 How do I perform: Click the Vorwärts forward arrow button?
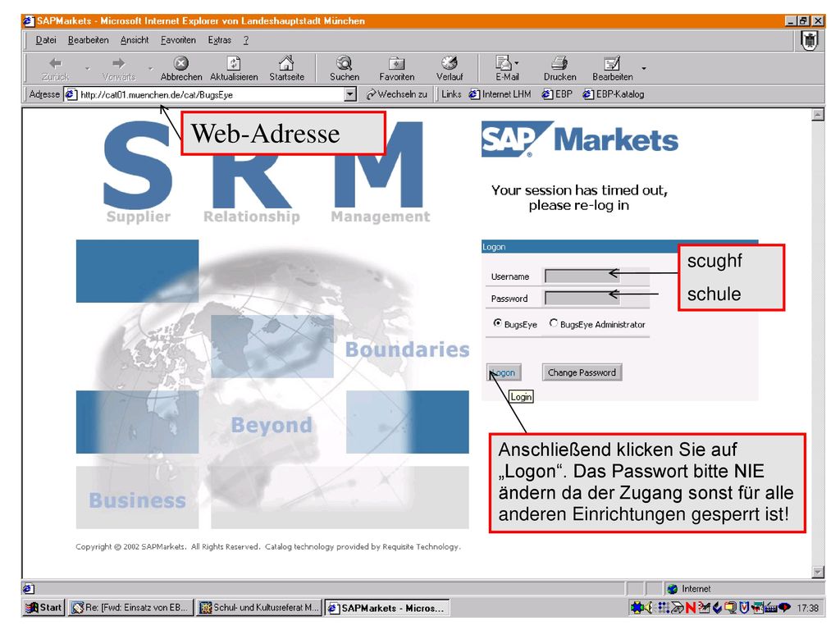[118, 69]
